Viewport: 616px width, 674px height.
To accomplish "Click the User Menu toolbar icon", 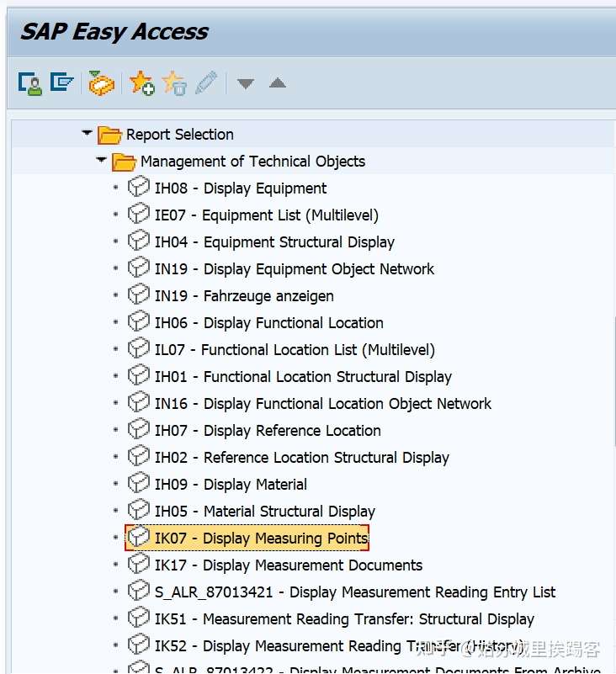I will (30, 83).
